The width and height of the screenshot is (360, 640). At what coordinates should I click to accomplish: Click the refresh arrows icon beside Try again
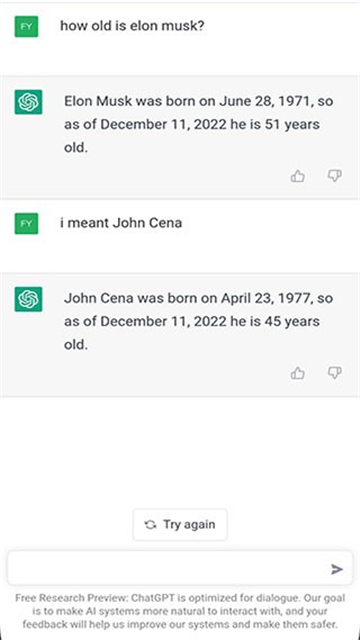pyautogui.click(x=150, y=525)
